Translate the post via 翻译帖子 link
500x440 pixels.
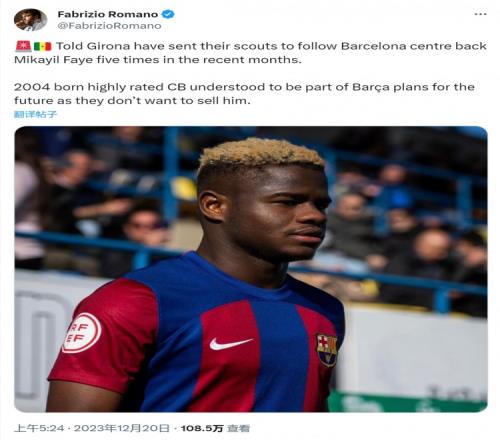35,114
